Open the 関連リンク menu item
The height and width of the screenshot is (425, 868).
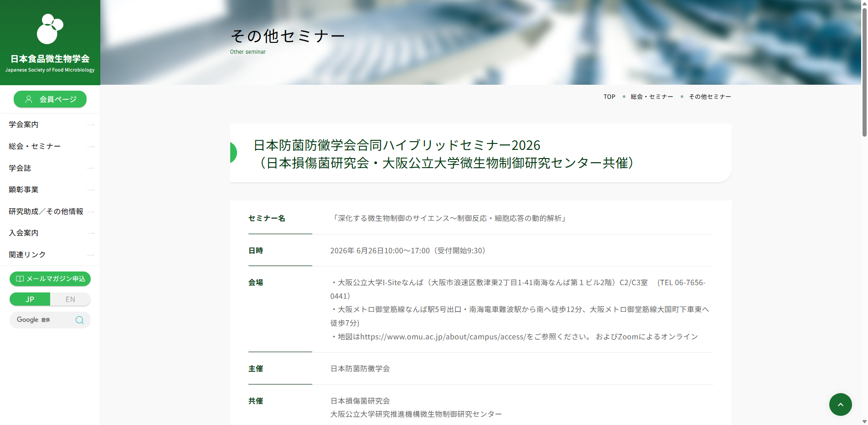pyautogui.click(x=27, y=255)
